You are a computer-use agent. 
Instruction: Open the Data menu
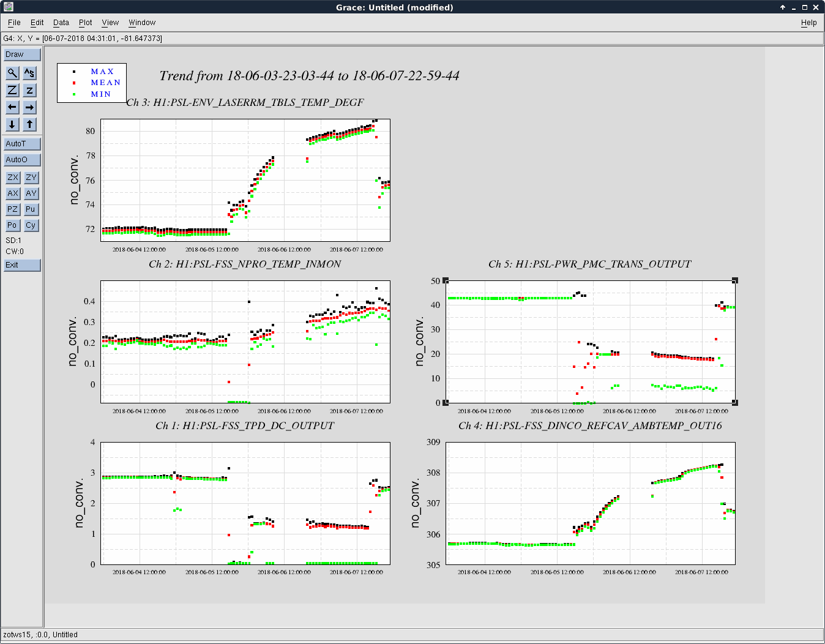pyautogui.click(x=61, y=23)
